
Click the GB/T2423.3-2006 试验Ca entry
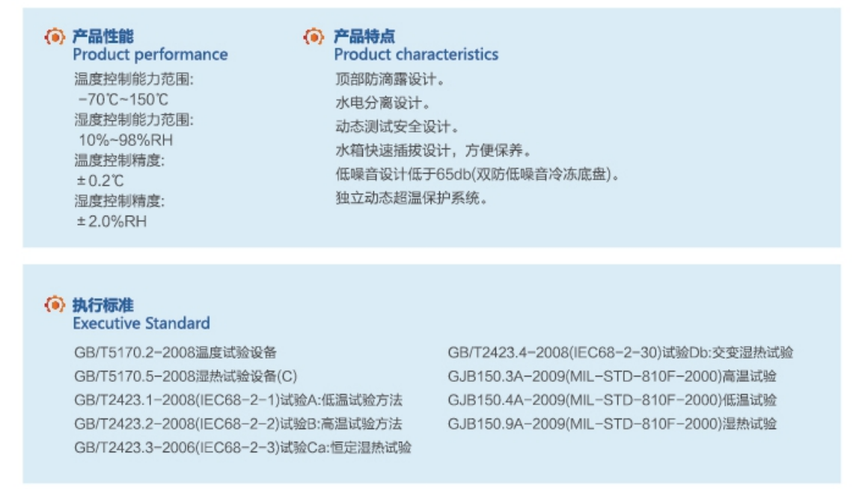tap(243, 448)
